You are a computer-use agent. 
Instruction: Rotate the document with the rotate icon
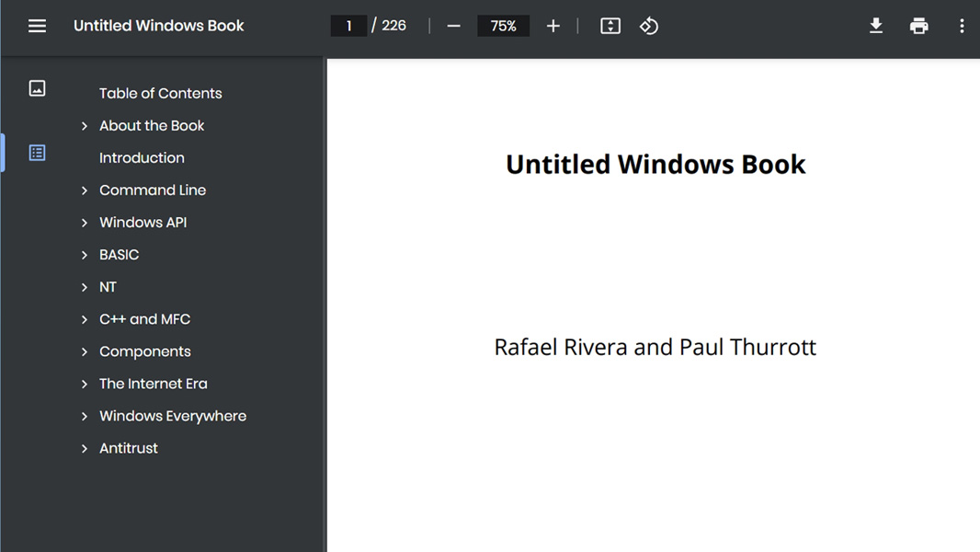(x=649, y=26)
